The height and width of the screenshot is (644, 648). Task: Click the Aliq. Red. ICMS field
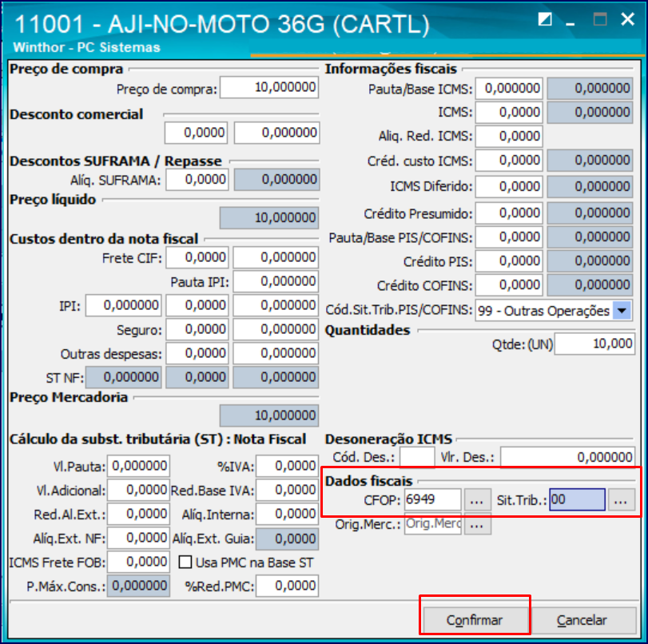point(509,137)
